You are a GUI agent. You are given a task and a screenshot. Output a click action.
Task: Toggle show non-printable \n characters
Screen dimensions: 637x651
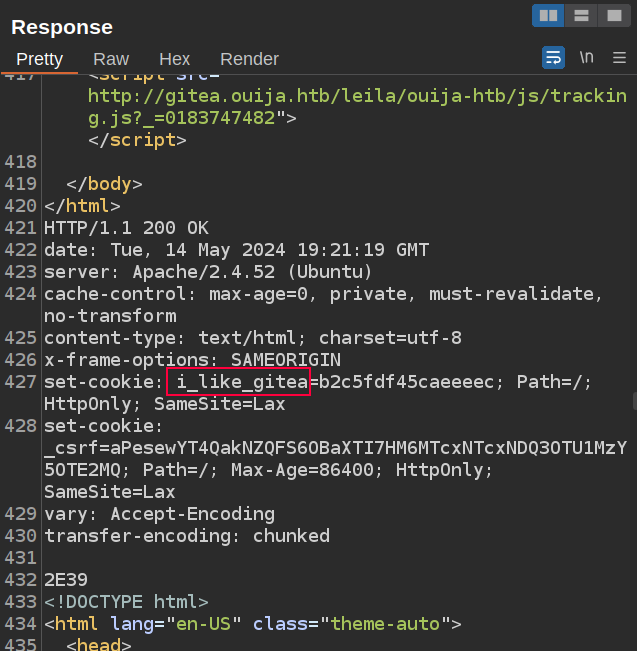point(587,57)
